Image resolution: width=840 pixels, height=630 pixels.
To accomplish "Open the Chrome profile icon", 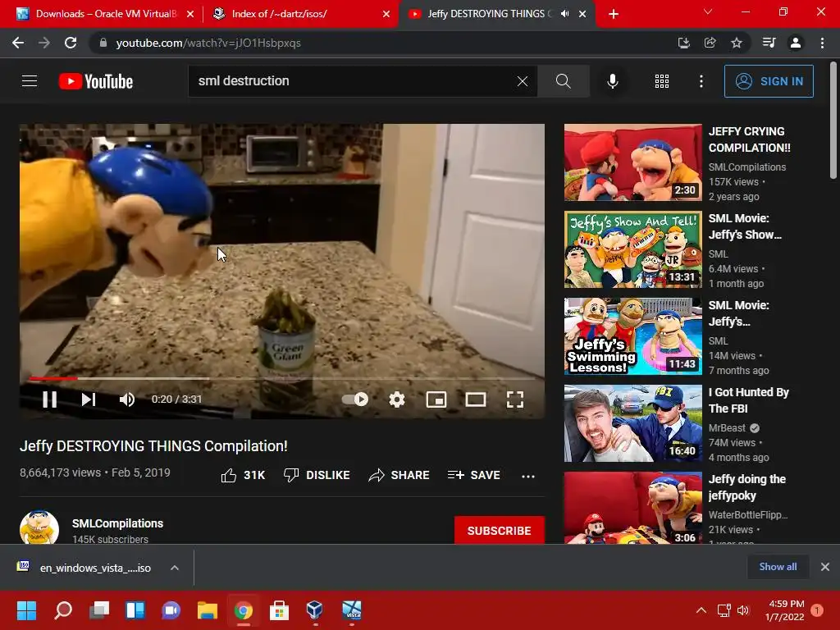I will coord(796,43).
